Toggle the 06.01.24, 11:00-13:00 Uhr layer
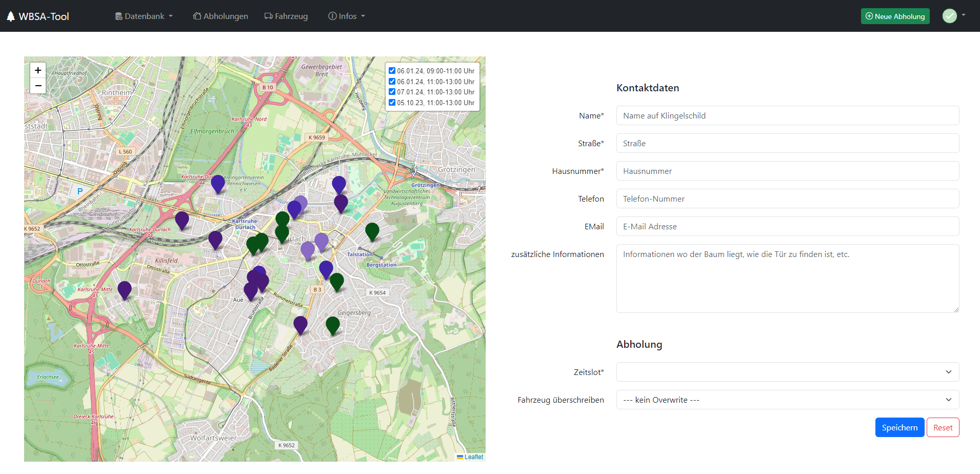The height and width of the screenshot is (474, 980). coord(392,82)
